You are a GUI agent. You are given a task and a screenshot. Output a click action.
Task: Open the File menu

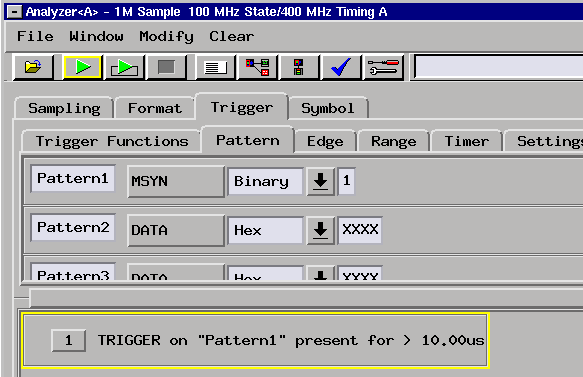pyautogui.click(x=35, y=36)
